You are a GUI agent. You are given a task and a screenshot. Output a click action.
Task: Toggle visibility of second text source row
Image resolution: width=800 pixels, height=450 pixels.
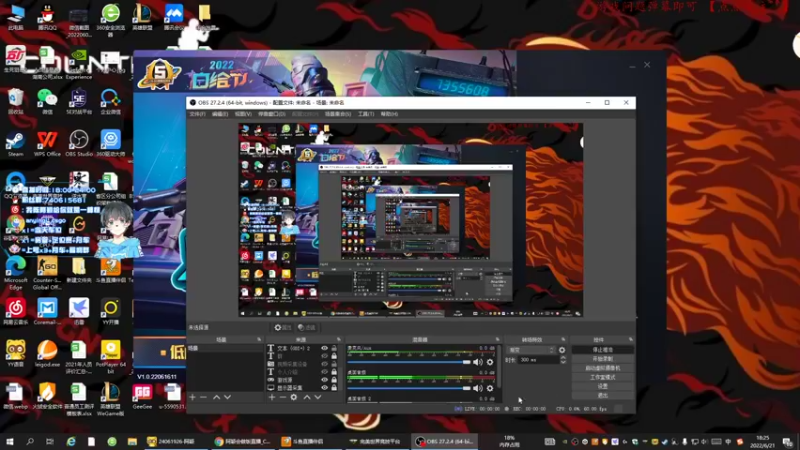pos(324,356)
